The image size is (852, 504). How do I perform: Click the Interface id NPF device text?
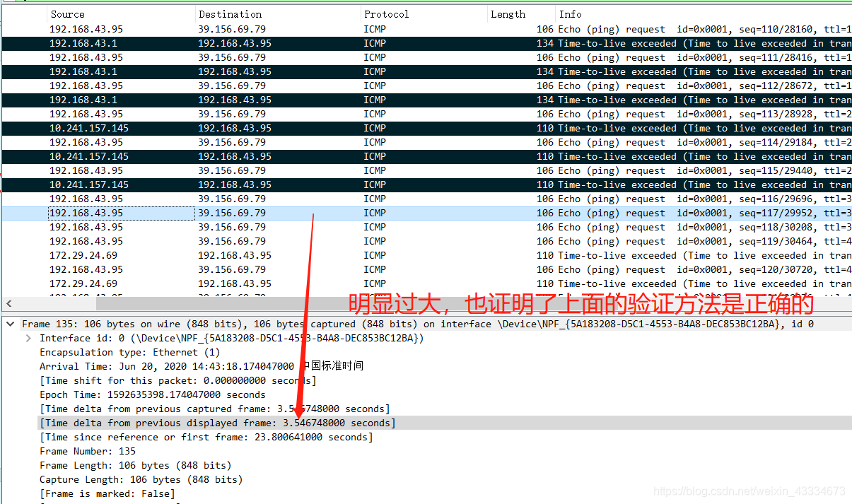[231, 338]
